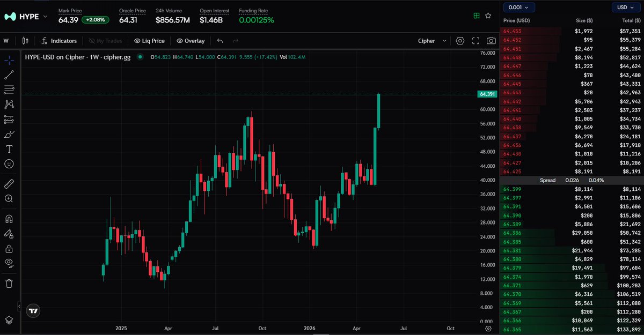The width and height of the screenshot is (644, 335).
Task: Click the +2.08% change badge
Action: point(96,20)
